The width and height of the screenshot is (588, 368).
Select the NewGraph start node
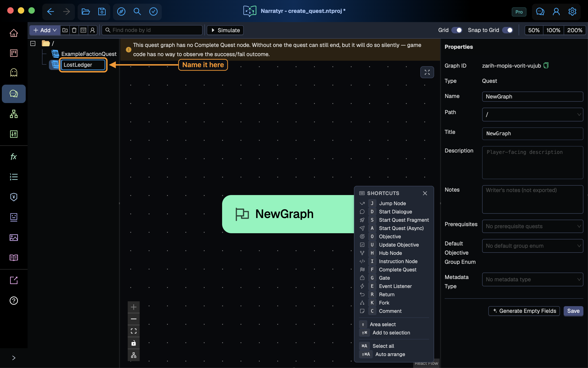coord(288,214)
